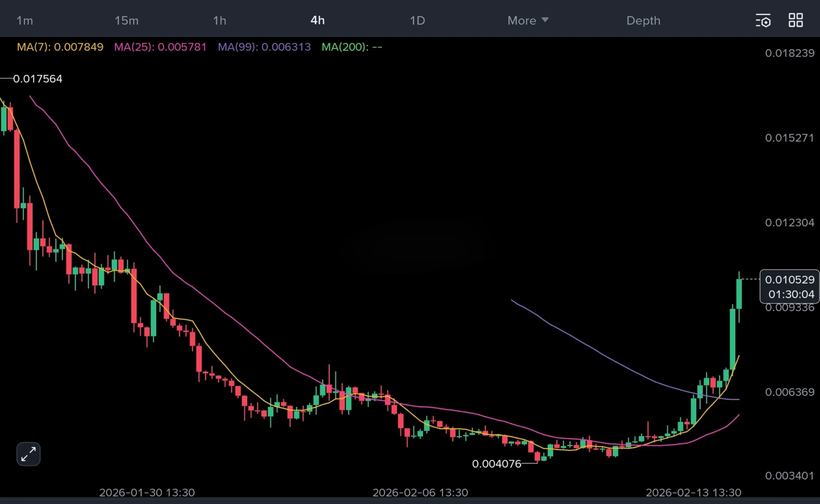820x504 pixels.
Task: Switch chart to 1D timeframe
Action: pyautogui.click(x=417, y=21)
